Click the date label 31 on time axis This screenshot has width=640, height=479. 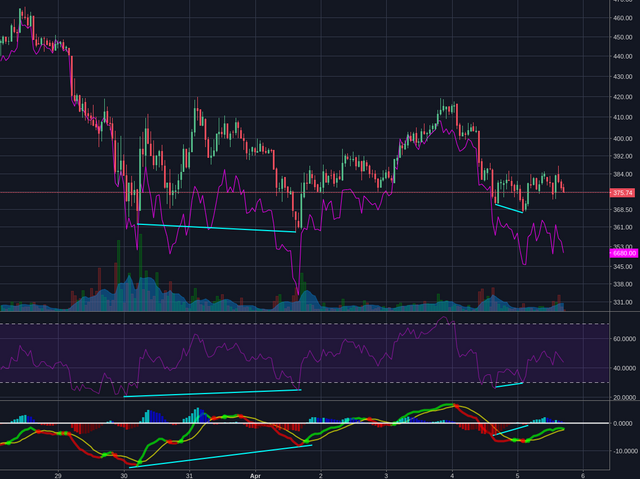click(x=189, y=476)
